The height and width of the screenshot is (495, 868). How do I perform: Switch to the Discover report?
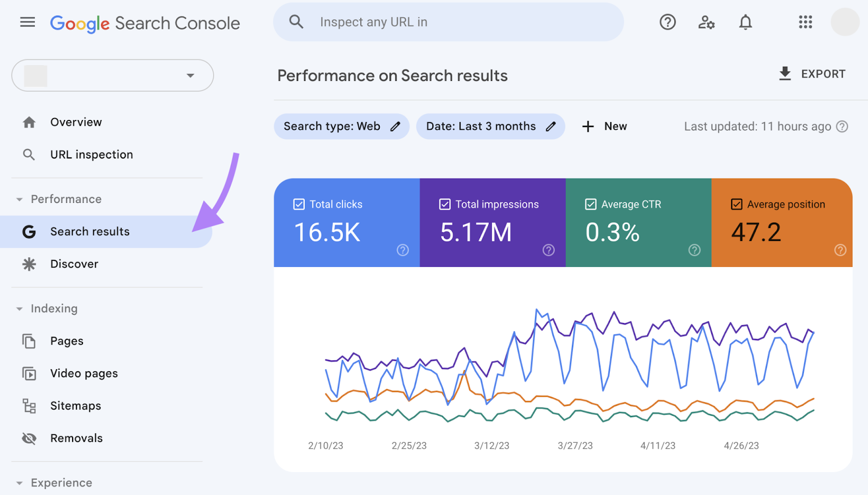(74, 264)
